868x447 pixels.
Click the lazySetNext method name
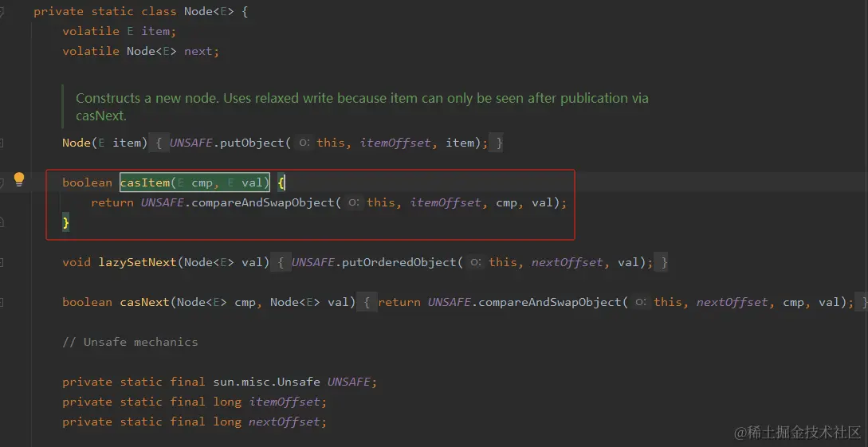[137, 262]
